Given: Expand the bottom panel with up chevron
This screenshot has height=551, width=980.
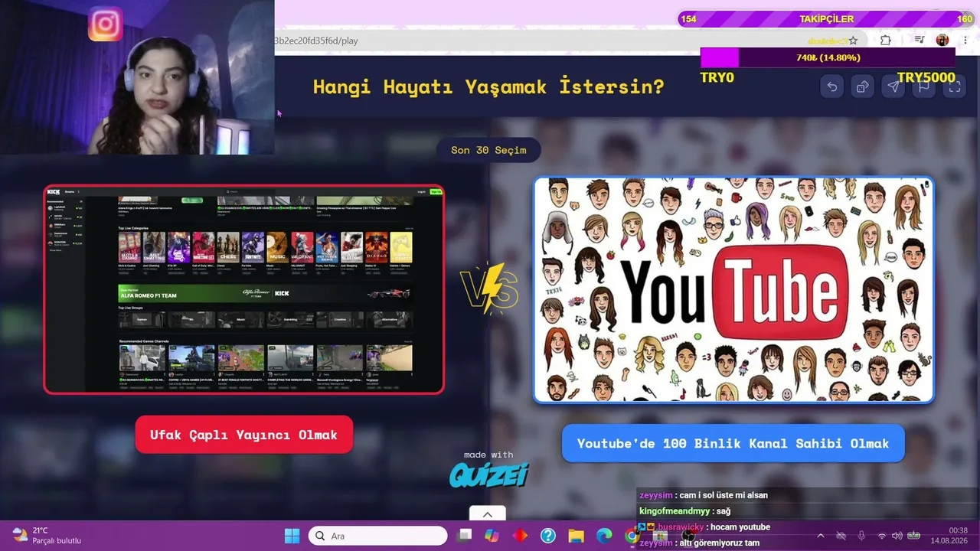Looking at the screenshot, I should pyautogui.click(x=488, y=514).
